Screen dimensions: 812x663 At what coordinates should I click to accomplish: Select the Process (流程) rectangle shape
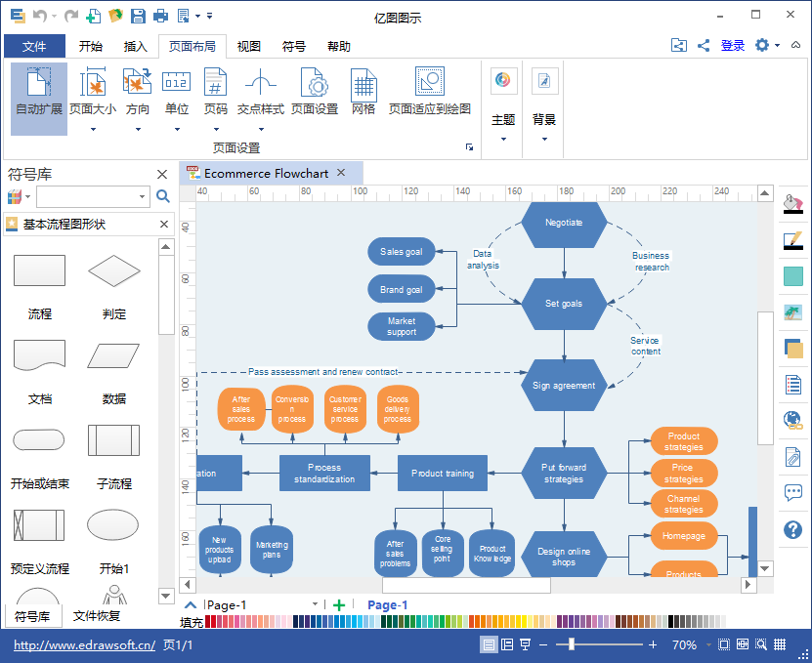point(39,270)
